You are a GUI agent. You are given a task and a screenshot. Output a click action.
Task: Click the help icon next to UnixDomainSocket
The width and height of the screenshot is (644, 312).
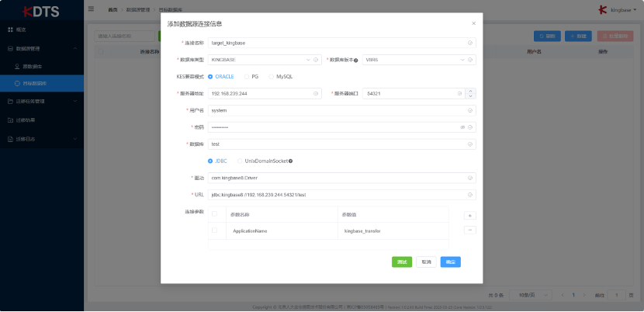[x=290, y=161]
